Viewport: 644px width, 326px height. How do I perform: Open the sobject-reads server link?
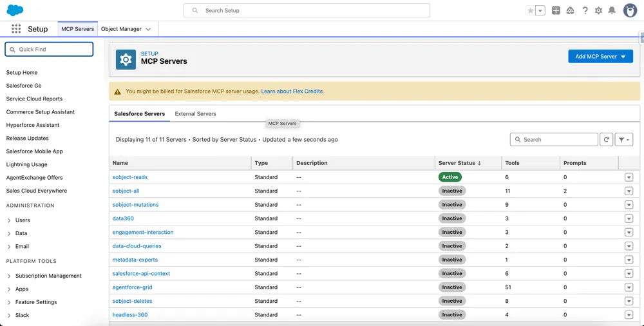(130, 177)
